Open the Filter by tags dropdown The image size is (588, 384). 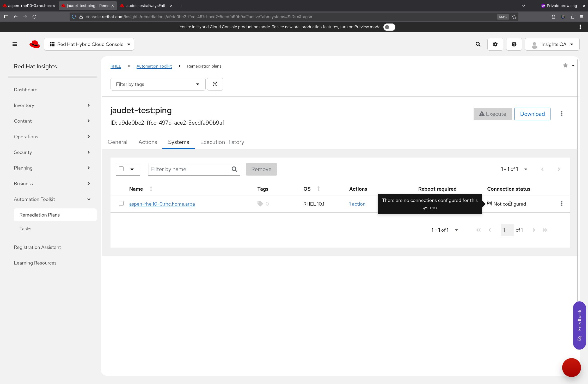pyautogui.click(x=158, y=84)
